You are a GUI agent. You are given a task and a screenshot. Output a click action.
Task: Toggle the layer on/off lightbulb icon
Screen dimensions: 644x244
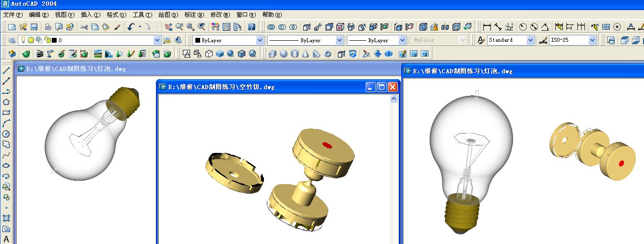[x=22, y=40]
